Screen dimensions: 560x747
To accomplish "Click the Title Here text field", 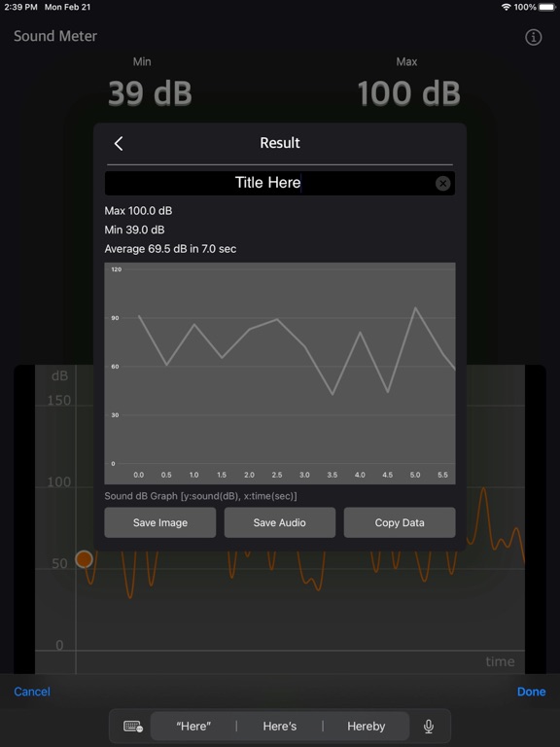I will coord(280,183).
